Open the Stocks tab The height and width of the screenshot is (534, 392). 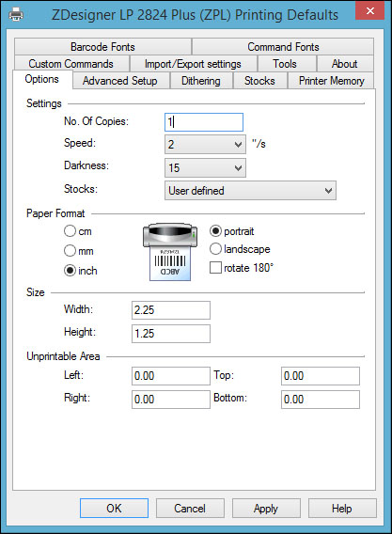(x=259, y=81)
